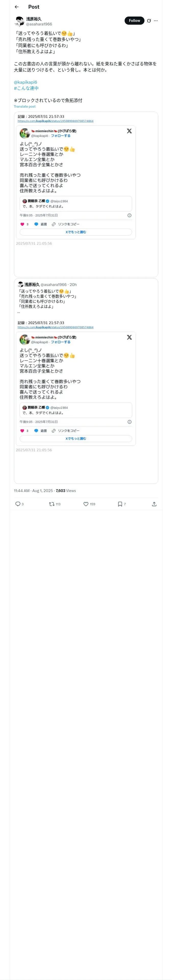The width and height of the screenshot is (172, 980).
Task: Open the three-dot more options menu
Action: 156,21
